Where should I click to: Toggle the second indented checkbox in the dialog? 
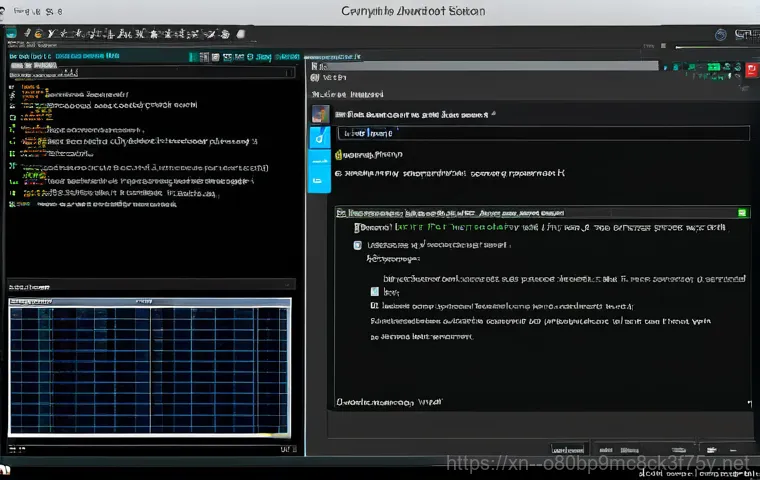[375, 291]
